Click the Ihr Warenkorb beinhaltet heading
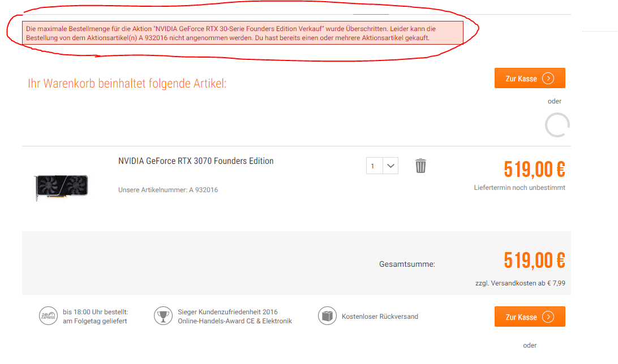This screenshot has width=618, height=364. [x=127, y=84]
